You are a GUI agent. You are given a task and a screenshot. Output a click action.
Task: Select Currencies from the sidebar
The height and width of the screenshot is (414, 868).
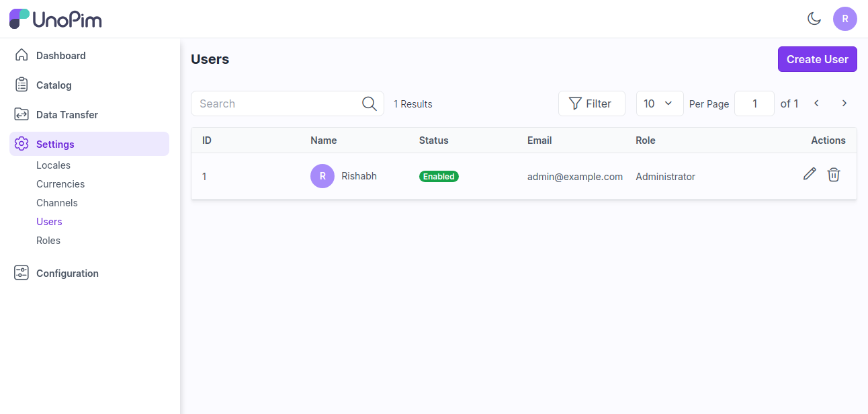60,183
